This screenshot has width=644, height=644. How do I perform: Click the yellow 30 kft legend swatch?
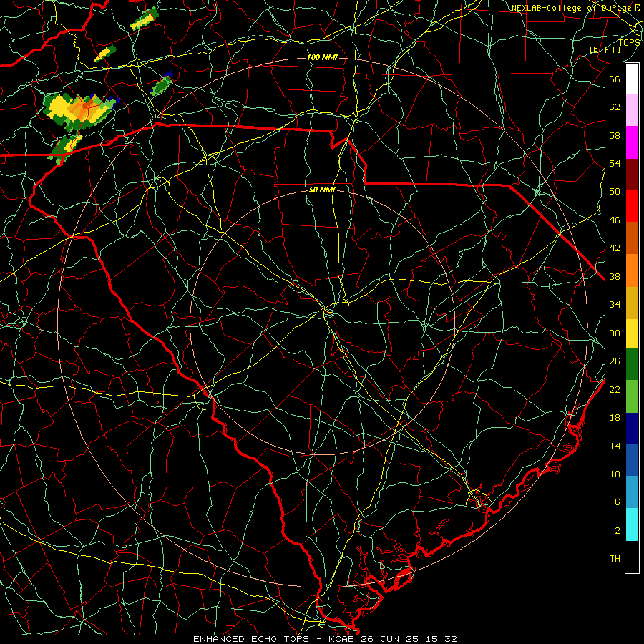coord(632,333)
